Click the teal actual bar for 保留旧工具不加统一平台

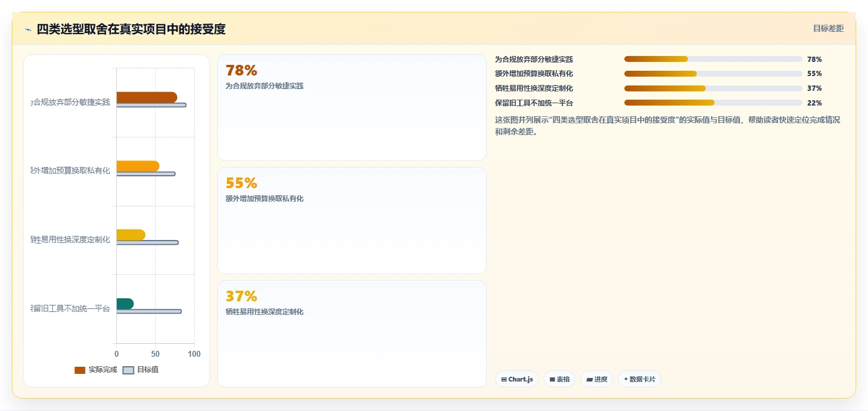125,304
